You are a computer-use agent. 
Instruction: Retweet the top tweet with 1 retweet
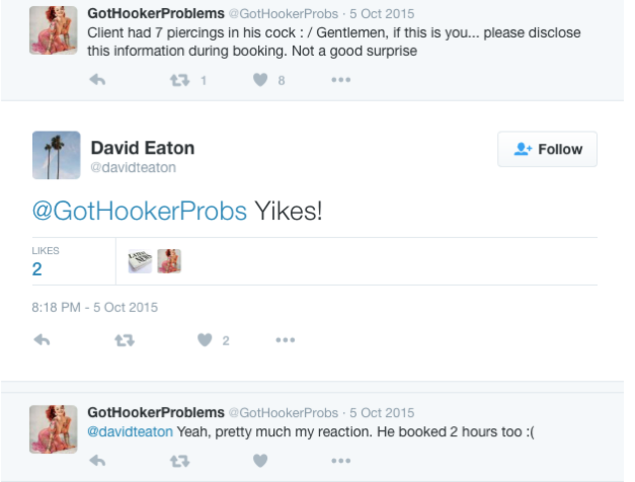179,80
